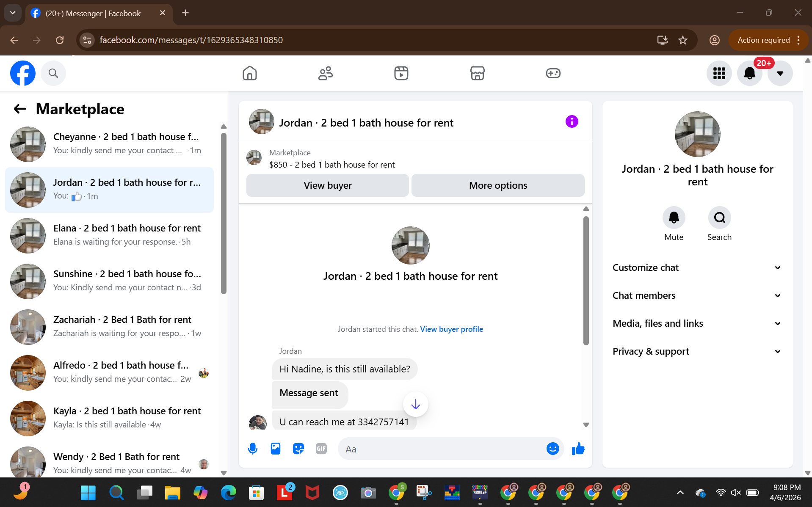812x507 pixels.
Task: Open a new browser tab
Action: tap(185, 13)
